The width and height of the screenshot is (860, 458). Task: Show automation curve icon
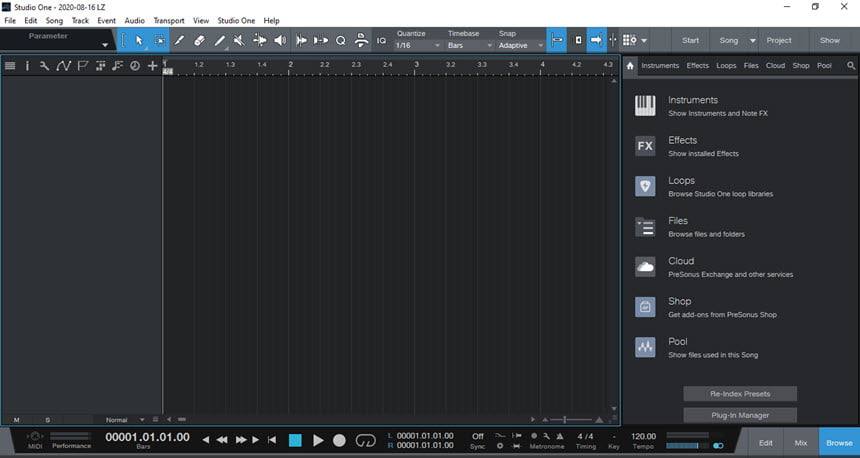pyautogui.click(x=63, y=66)
